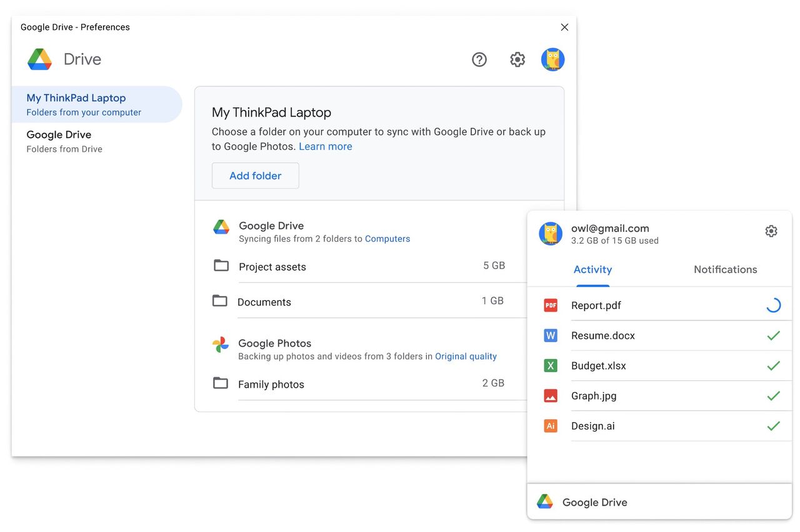Image resolution: width=800 pixels, height=532 pixels.
Task: Open the Notifications tab
Action: click(725, 269)
